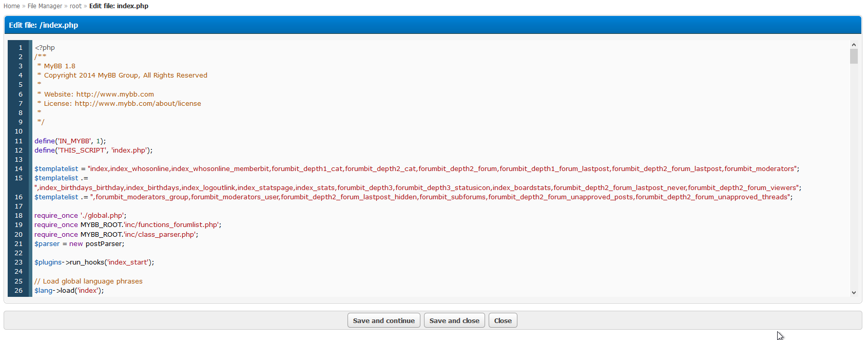Click the vertical scrollbar thumb
This screenshot has width=868, height=340.
click(854, 56)
